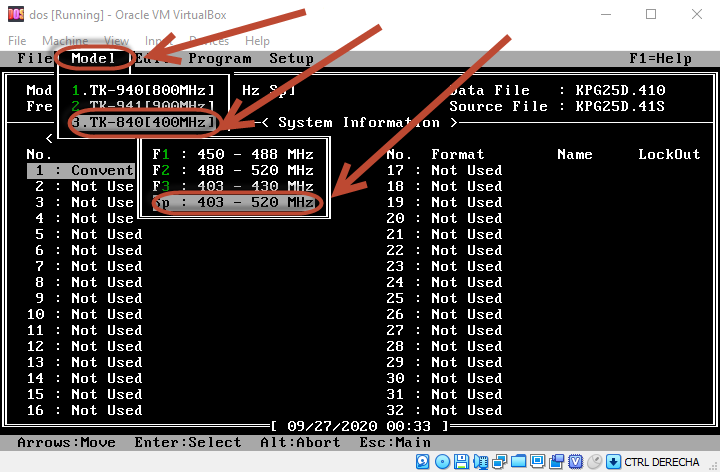Screen dimensions: 720x472
Task: Choose the F1 450 - 488 MHz range
Action: pos(233,154)
